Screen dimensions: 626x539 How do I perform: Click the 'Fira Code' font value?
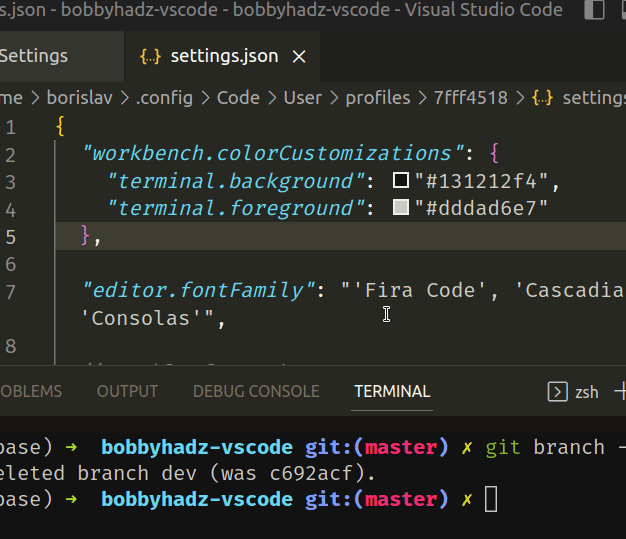[x=419, y=290]
